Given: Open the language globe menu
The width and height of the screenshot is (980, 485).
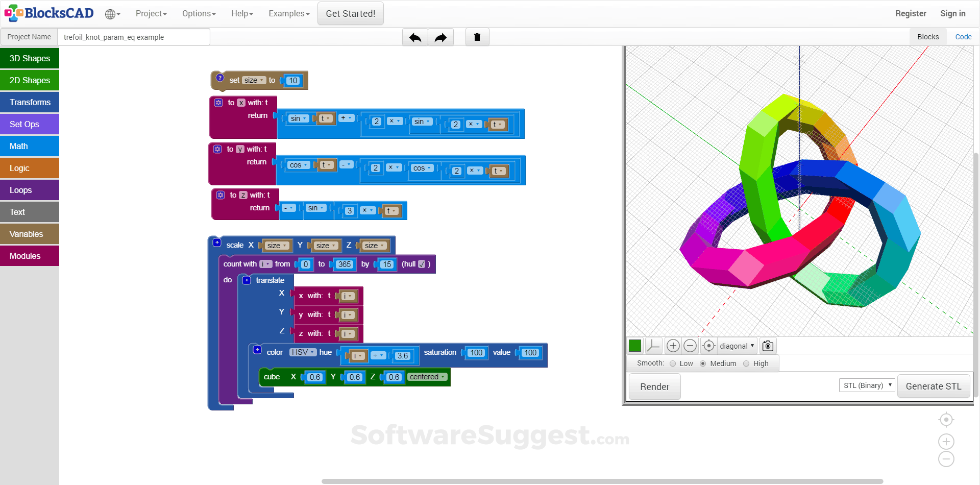Looking at the screenshot, I should click(112, 14).
